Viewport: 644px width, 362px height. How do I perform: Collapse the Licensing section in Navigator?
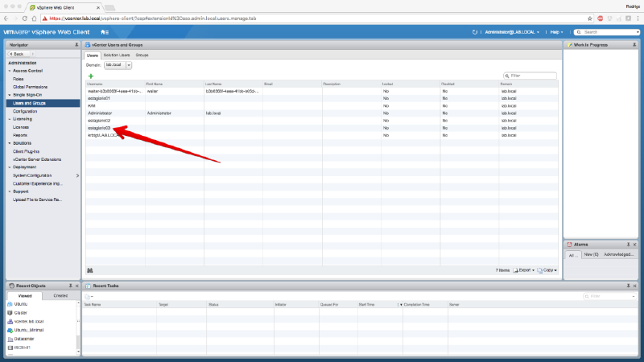pyautogui.click(x=10, y=119)
